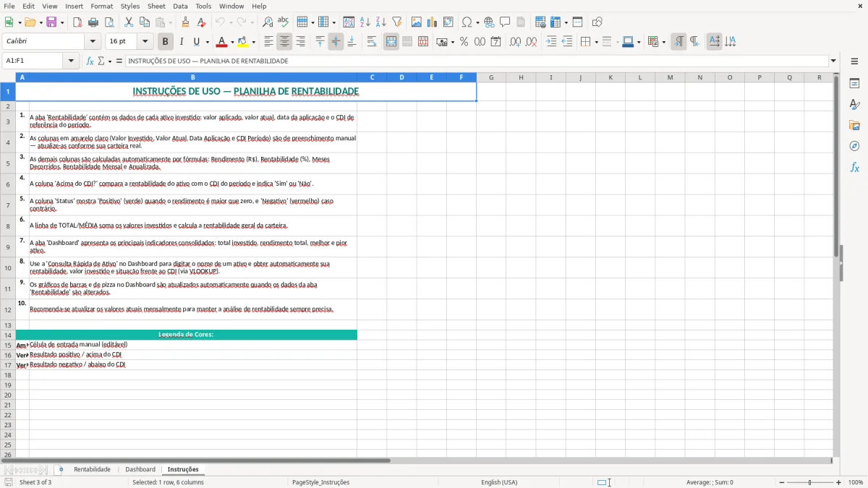This screenshot has height=488, width=868.
Task: Insert a hyperlink
Action: pos(489,22)
